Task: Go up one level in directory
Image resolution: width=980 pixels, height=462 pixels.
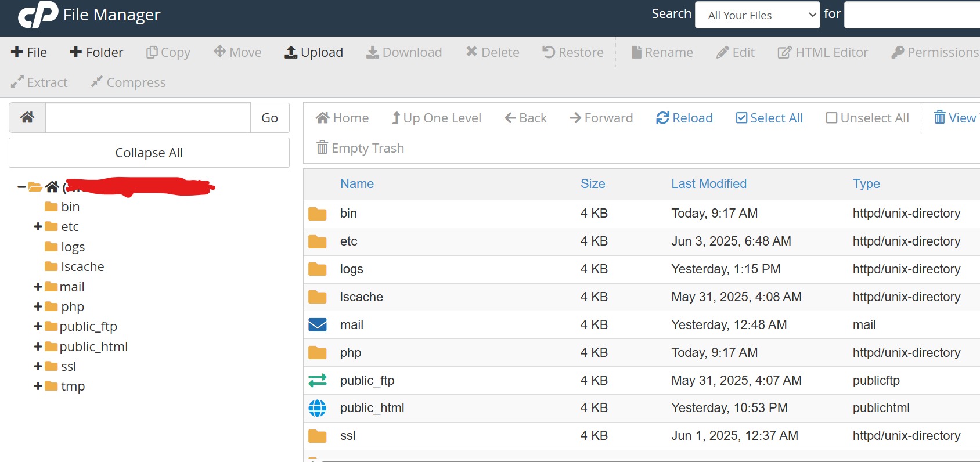Action: point(436,118)
